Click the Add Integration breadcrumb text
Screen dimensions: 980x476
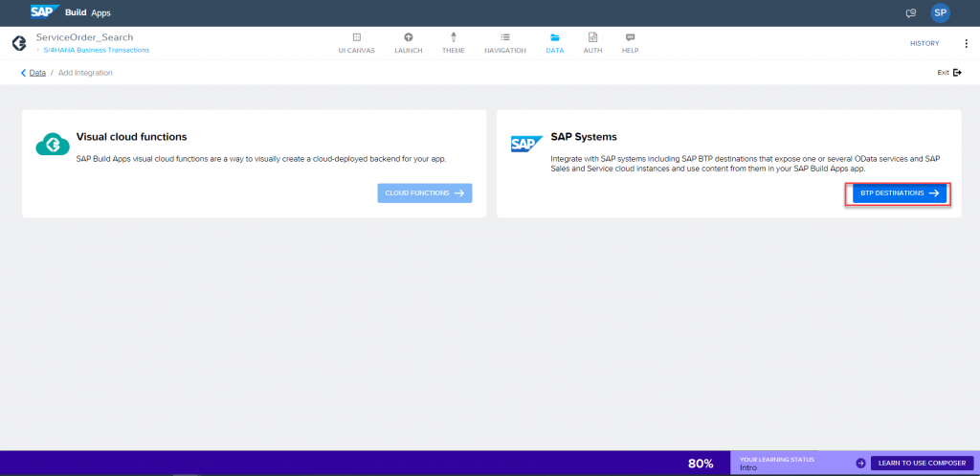(x=85, y=73)
